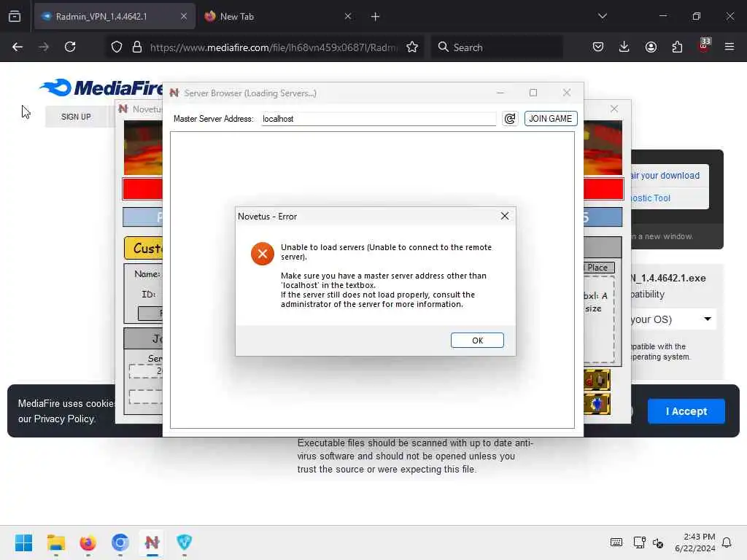Viewport: 747px width, 560px height.
Task: Accept MediaFire cookies with I Accept
Action: click(686, 411)
